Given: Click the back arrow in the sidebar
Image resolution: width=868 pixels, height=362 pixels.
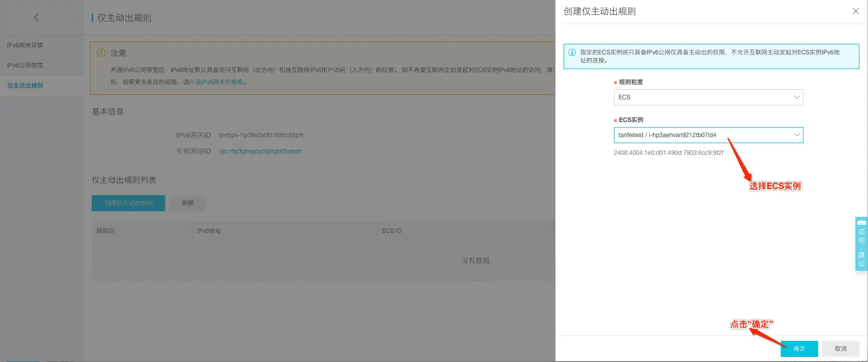Looking at the screenshot, I should click(36, 17).
